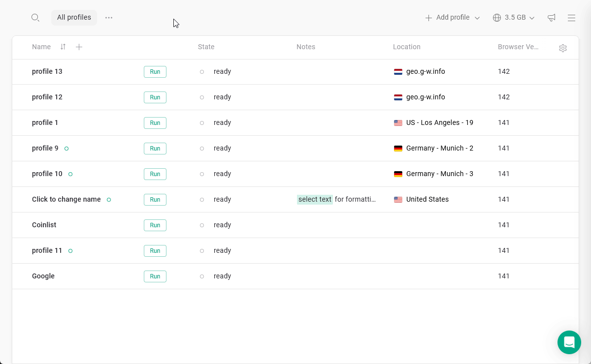Image resolution: width=591 pixels, height=364 pixels.
Task: Select the Coinlist profile name
Action: coord(44,225)
